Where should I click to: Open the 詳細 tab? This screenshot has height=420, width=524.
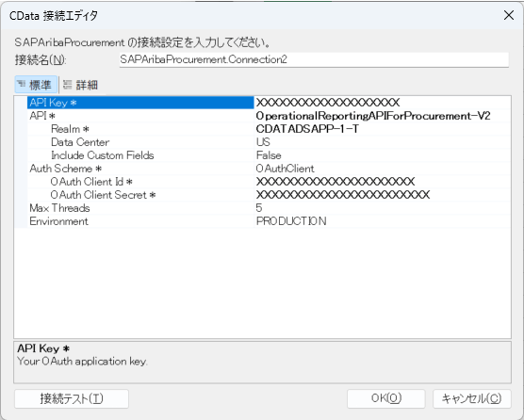tap(80, 85)
